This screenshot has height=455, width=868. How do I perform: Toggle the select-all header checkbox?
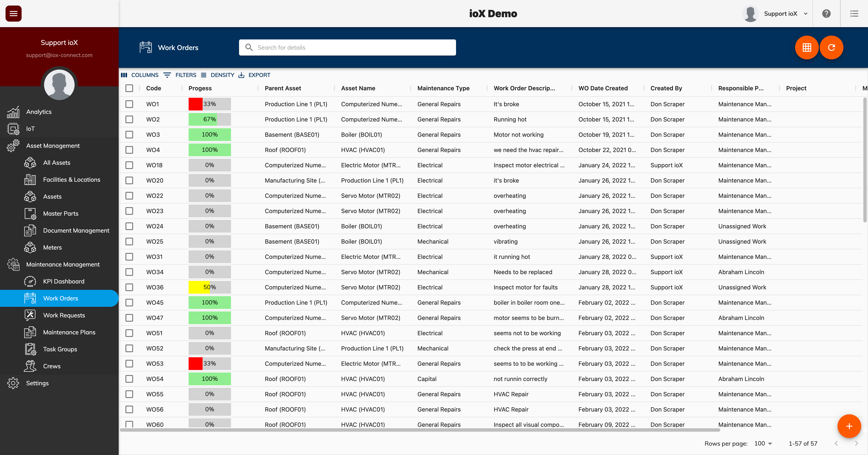(x=129, y=88)
